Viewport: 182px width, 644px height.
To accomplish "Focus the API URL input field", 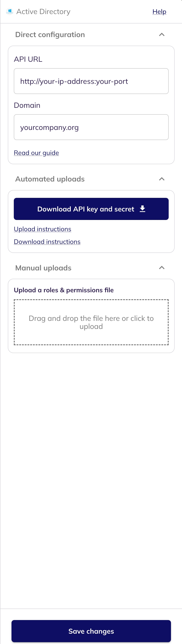I will point(91,81).
